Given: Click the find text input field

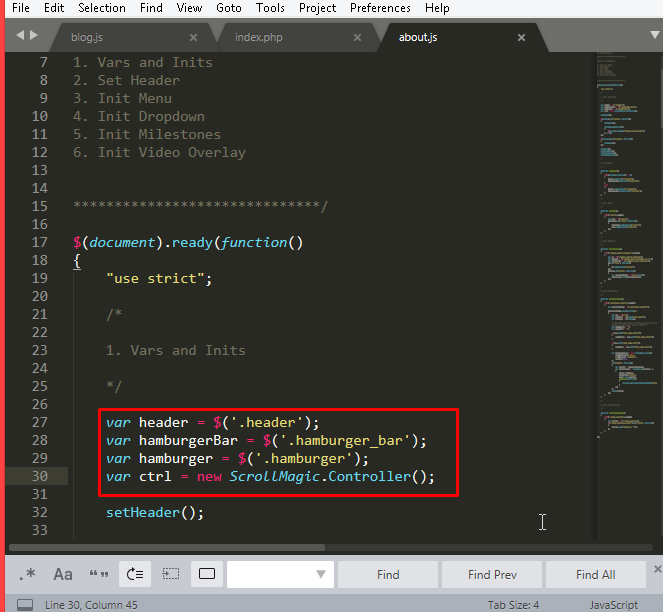Looking at the screenshot, I should (271, 574).
